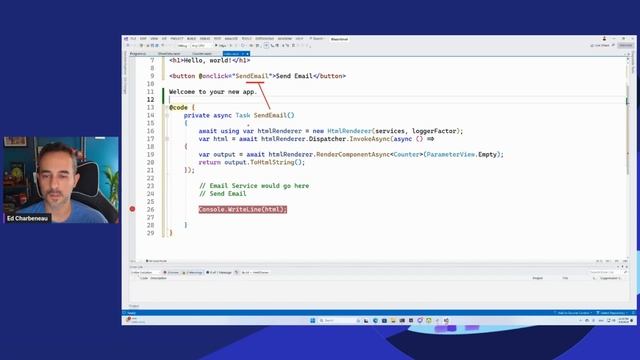This screenshot has height=360, width=640.
Task: Click the Search Error List field
Action: point(608,272)
